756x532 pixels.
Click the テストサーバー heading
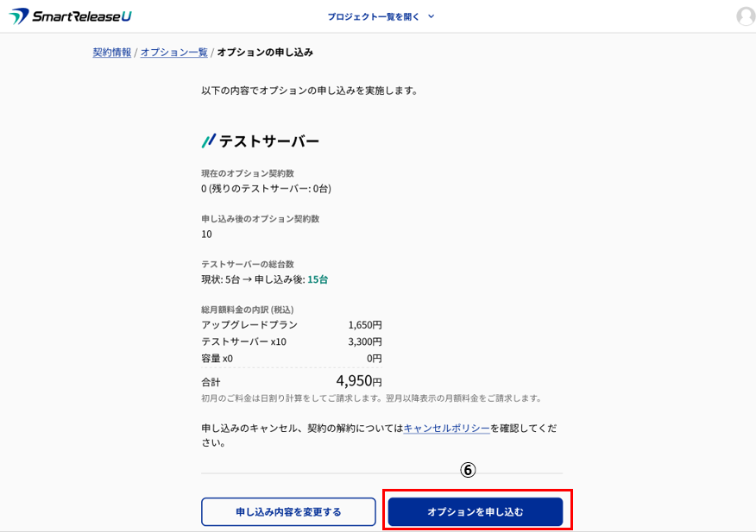click(268, 141)
